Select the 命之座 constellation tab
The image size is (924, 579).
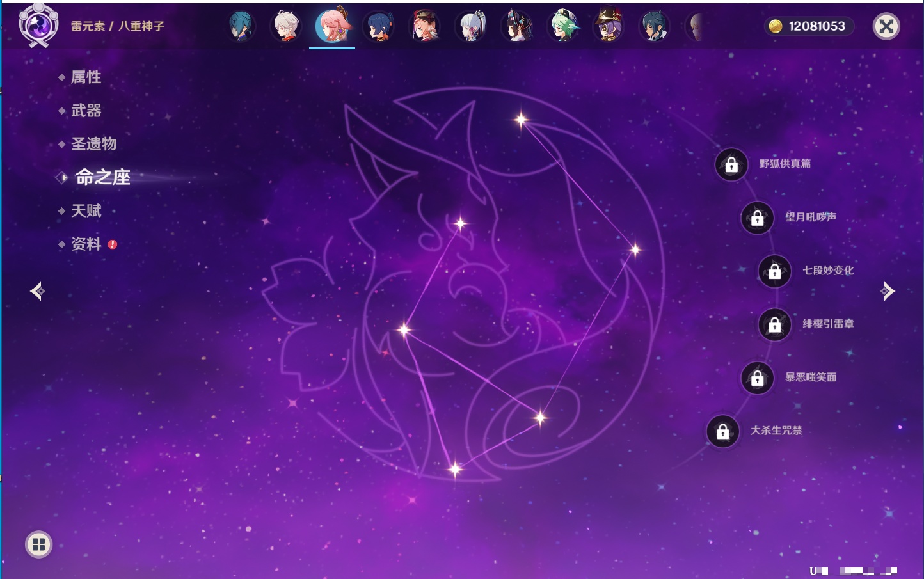pyautogui.click(x=102, y=177)
